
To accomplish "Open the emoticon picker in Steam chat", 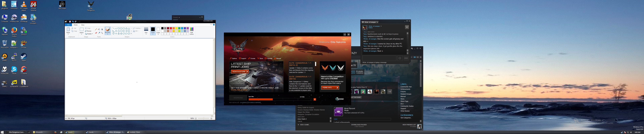I will (400, 58).
